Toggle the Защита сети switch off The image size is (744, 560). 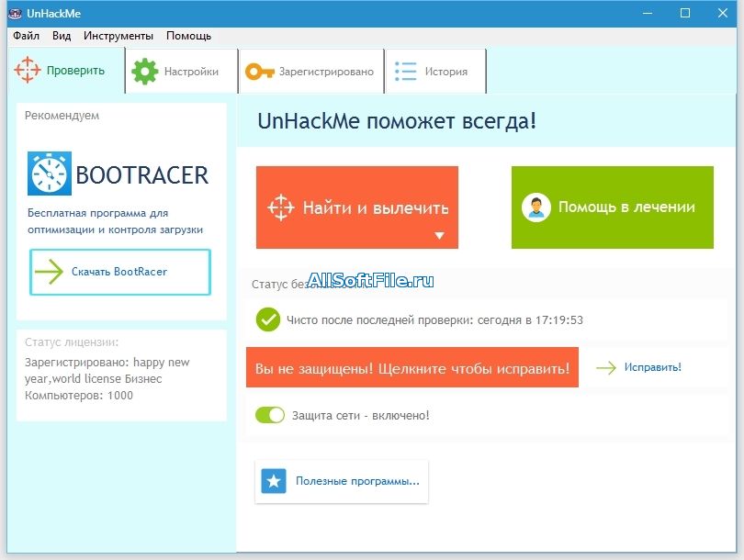click(270, 415)
